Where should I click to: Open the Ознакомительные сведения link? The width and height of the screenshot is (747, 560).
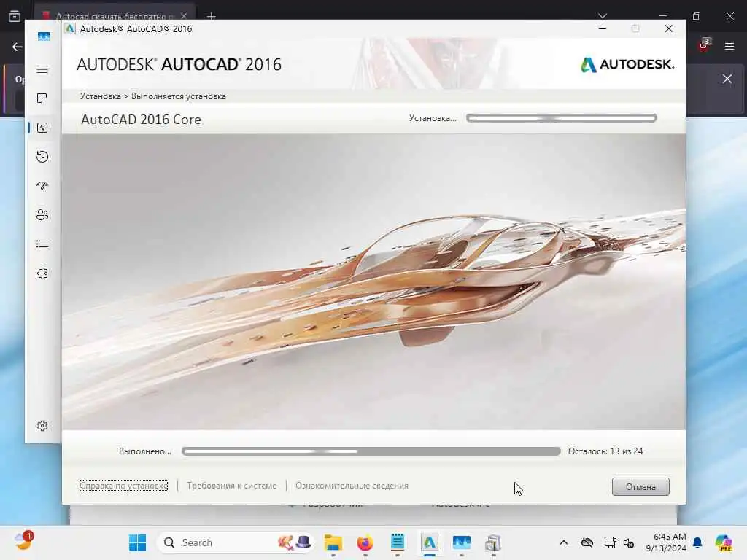click(352, 486)
